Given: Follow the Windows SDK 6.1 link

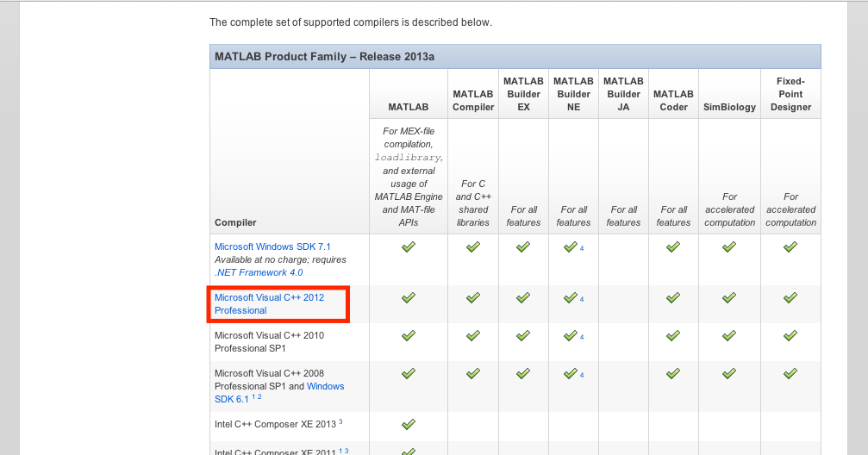Looking at the screenshot, I should pyautogui.click(x=279, y=392).
